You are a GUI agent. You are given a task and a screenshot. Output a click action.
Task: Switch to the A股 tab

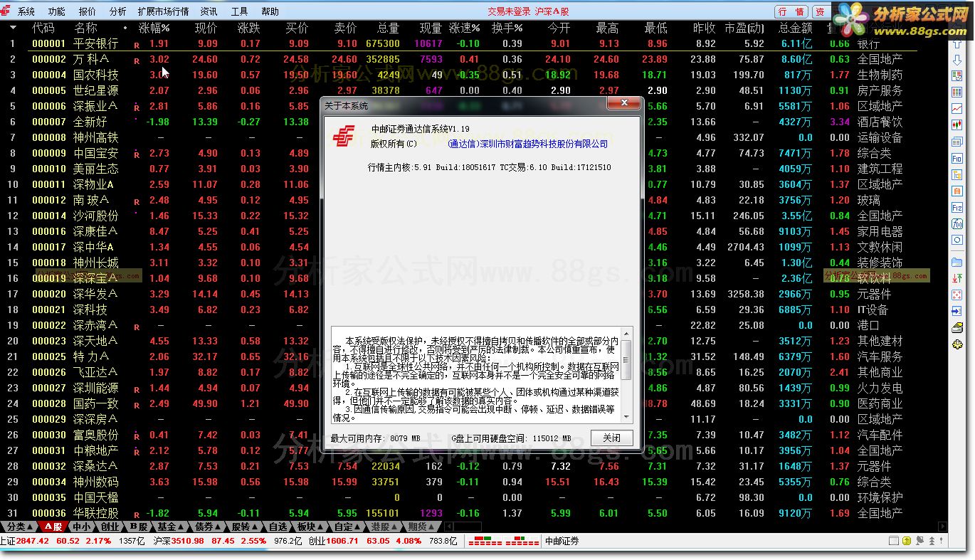click(x=53, y=527)
